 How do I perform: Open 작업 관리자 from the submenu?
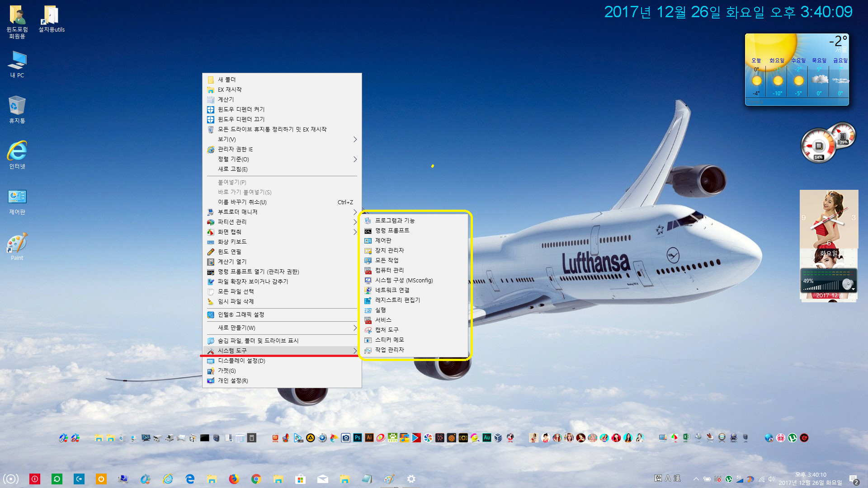click(415, 350)
